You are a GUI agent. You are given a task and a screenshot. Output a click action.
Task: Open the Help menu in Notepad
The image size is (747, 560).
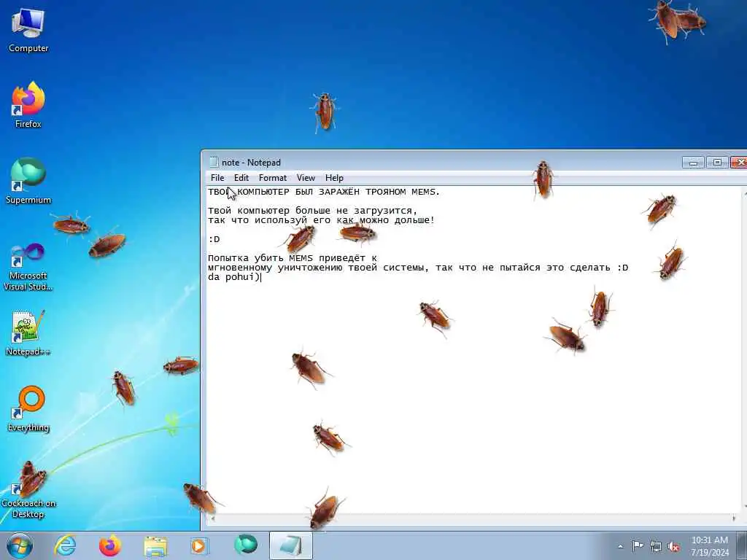(334, 178)
